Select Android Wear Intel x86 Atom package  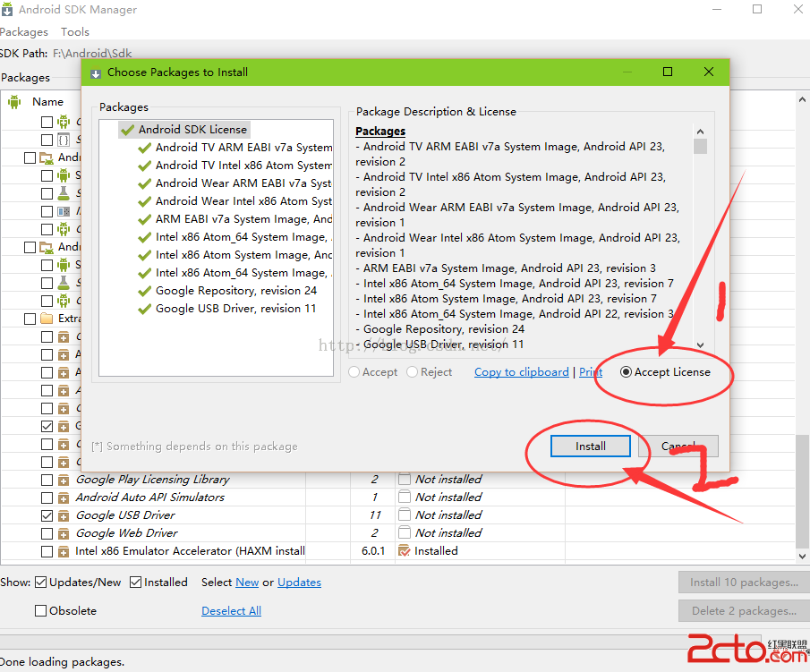pos(243,201)
